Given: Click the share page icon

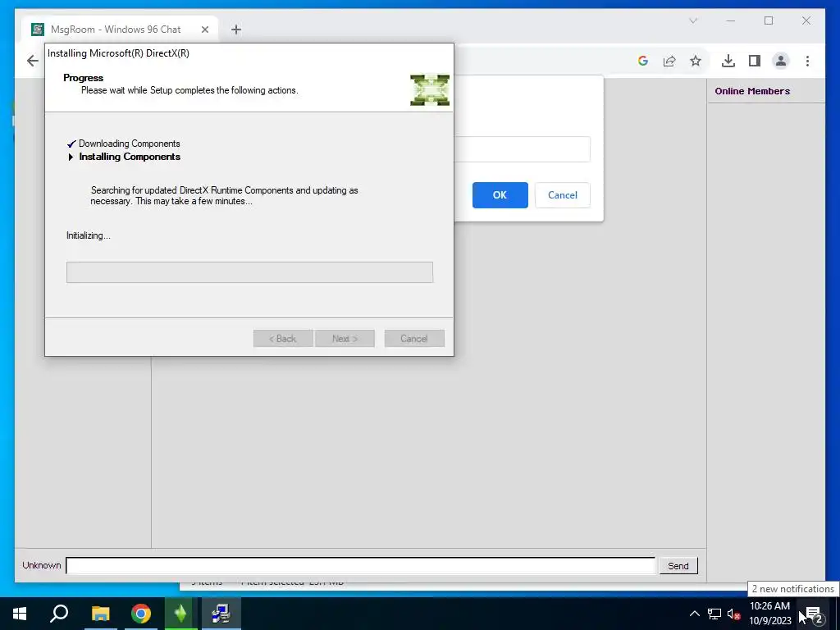Looking at the screenshot, I should 669,61.
